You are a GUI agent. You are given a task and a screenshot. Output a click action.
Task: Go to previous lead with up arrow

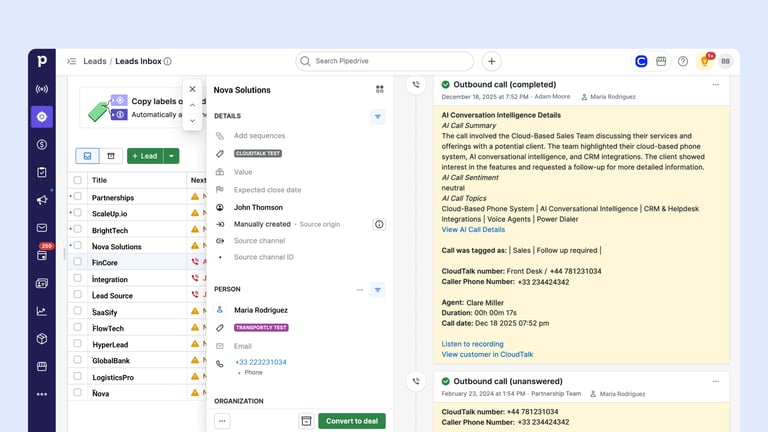(x=192, y=105)
